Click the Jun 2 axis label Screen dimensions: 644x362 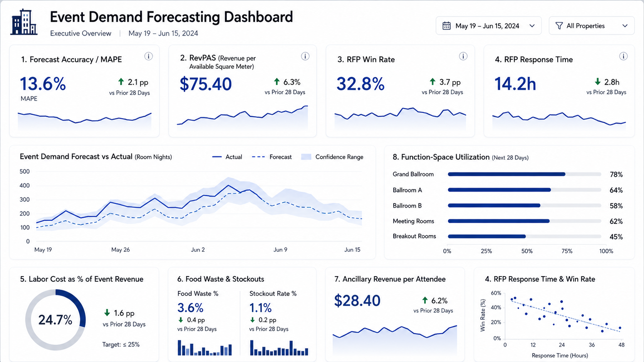click(198, 250)
